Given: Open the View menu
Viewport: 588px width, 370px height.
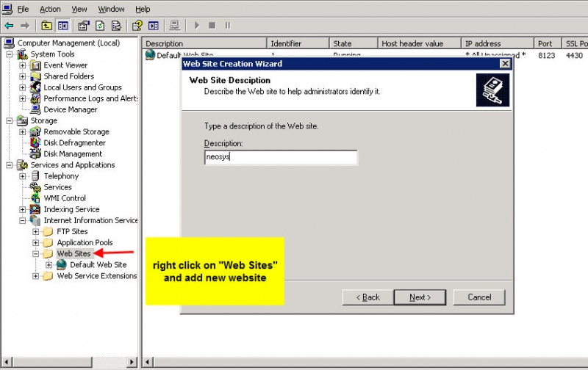Looking at the screenshot, I should (79, 9).
